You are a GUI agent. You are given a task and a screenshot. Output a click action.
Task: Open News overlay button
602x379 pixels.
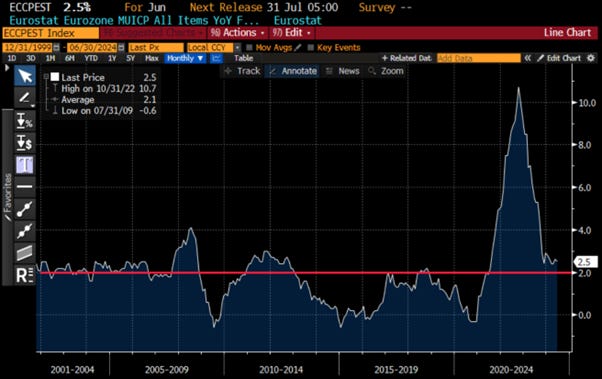tap(342, 71)
